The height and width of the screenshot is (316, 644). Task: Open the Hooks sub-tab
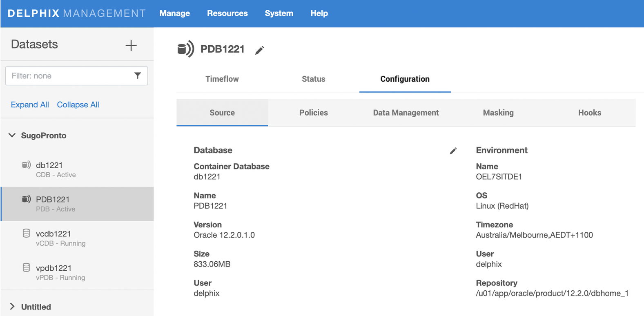pos(590,113)
